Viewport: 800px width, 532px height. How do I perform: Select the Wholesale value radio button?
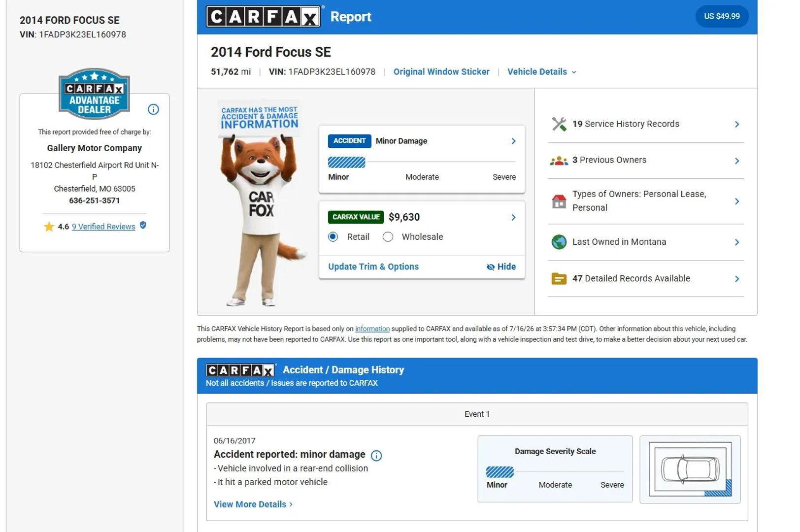tap(388, 237)
